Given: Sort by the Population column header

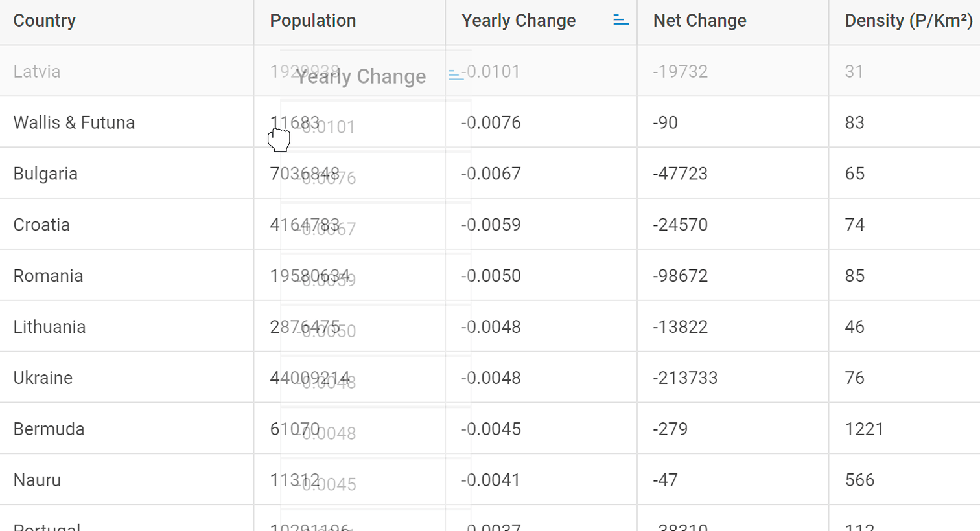Looking at the screenshot, I should click(349, 22).
